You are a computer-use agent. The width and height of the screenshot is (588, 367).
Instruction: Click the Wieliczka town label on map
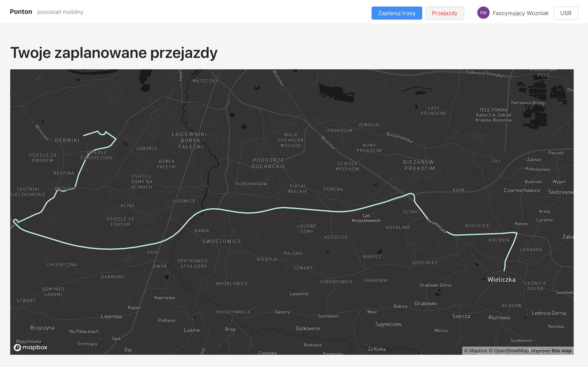(x=501, y=280)
